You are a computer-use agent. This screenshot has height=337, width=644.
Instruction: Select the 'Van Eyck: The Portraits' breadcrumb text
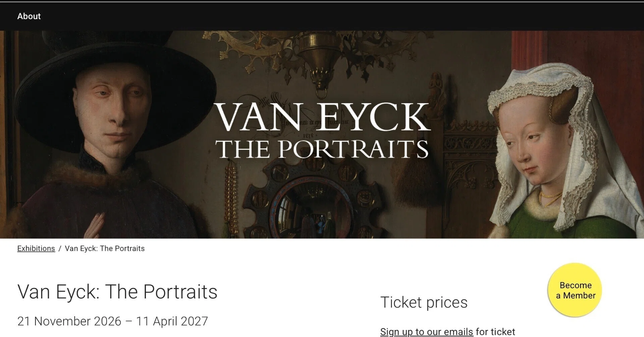point(105,248)
